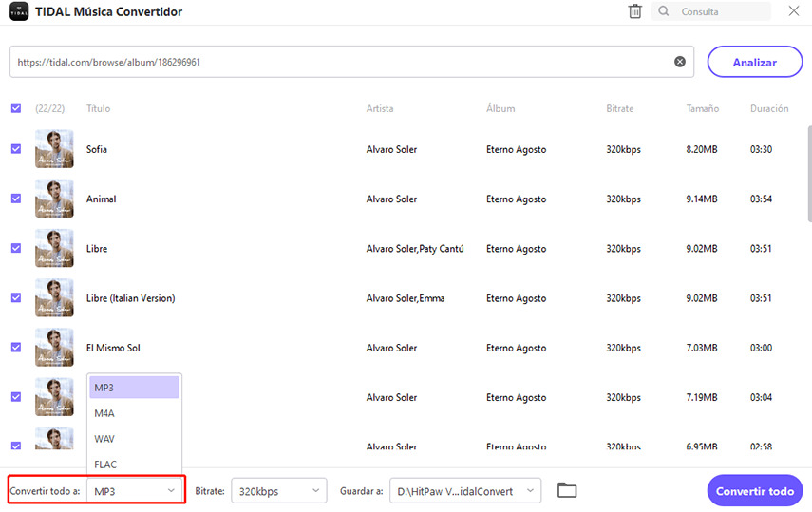The image size is (812, 512).
Task: Click artist Alvaro Soler,Paty Cantú
Action: (x=415, y=249)
